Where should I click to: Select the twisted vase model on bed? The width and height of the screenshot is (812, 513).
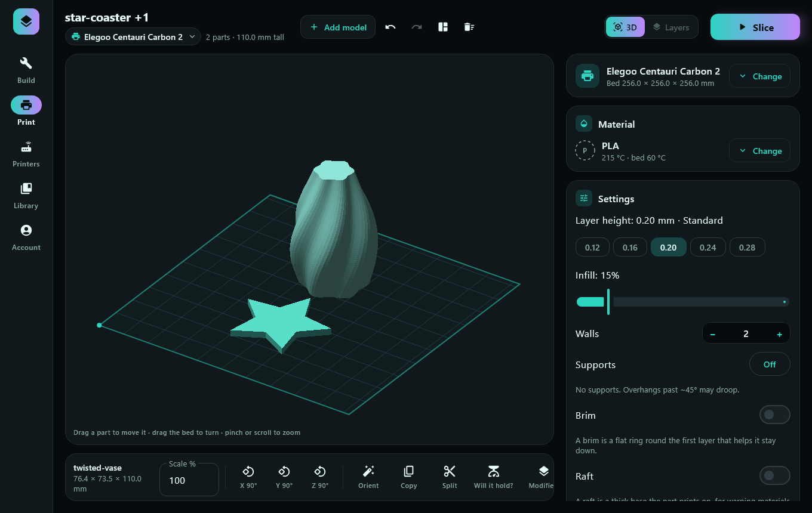coord(333,230)
